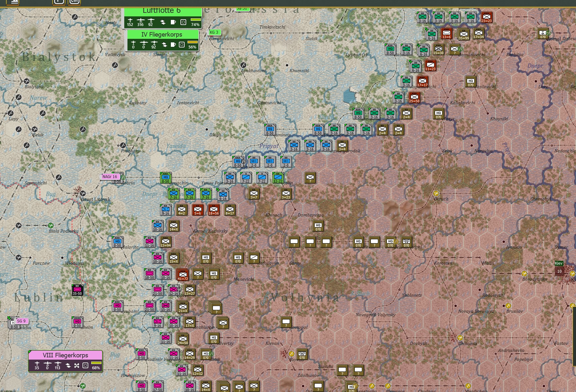
Task: Select the blue corps HQ at Luninets
Action: (x=270, y=130)
